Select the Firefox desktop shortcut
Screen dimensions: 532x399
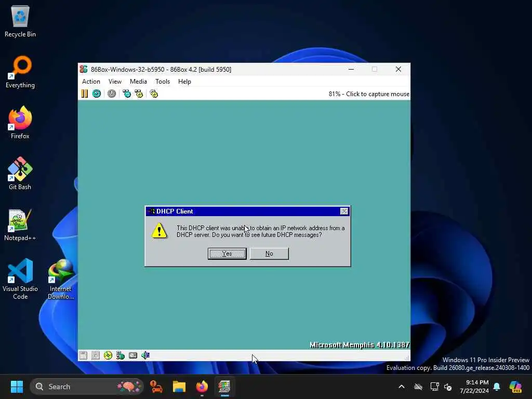[20, 123]
